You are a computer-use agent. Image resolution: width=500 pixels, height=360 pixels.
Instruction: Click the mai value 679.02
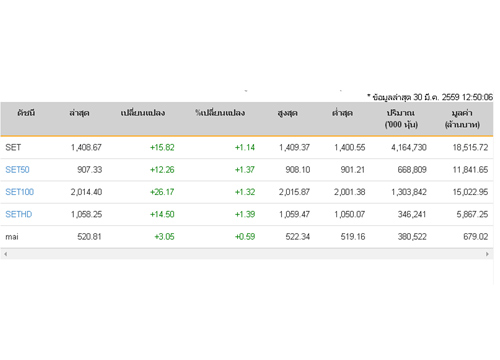[476, 237]
